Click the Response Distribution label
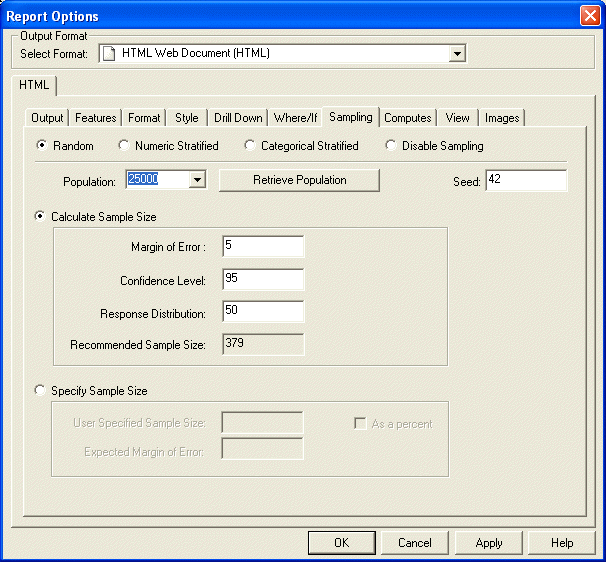This screenshot has height=562, width=606. click(x=153, y=313)
